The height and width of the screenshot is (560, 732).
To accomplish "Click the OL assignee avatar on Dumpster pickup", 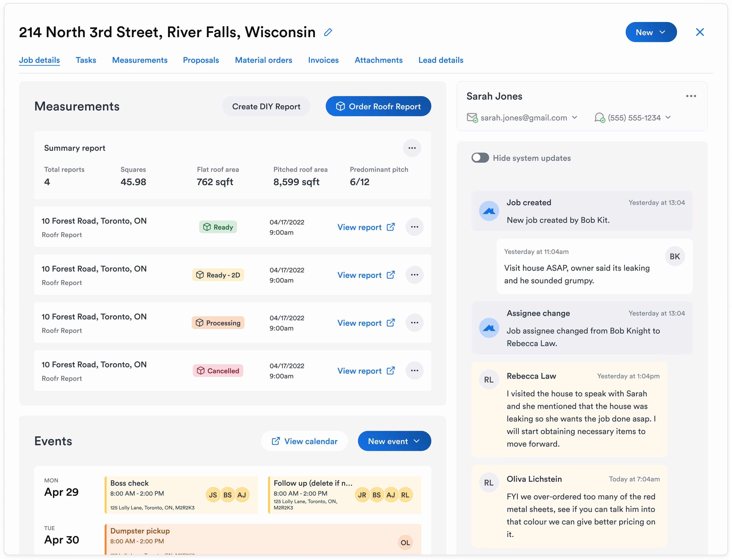I will pyautogui.click(x=405, y=543).
